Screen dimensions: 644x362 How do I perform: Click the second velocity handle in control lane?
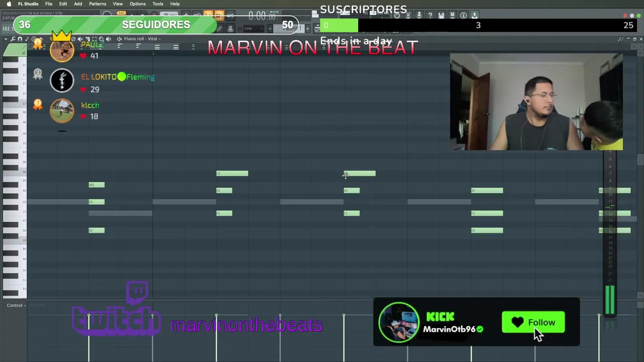tap(216, 315)
